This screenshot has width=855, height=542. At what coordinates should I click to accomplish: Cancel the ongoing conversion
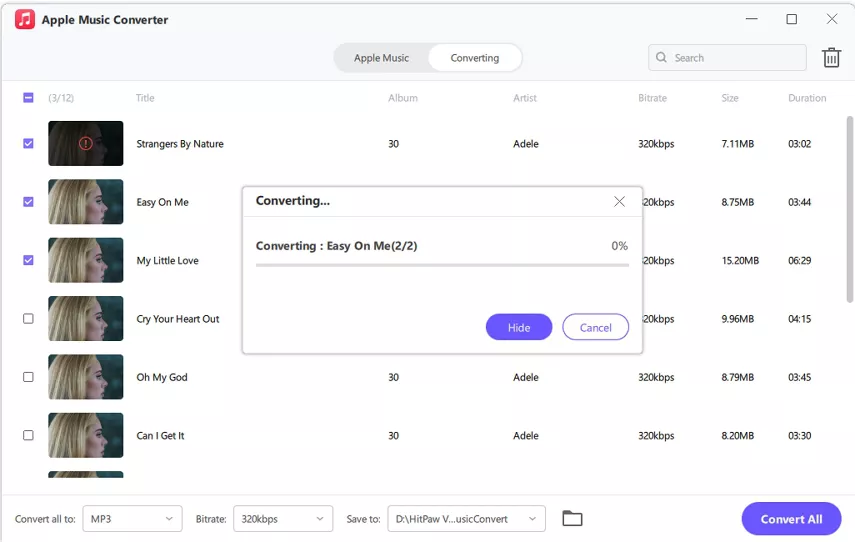(595, 327)
